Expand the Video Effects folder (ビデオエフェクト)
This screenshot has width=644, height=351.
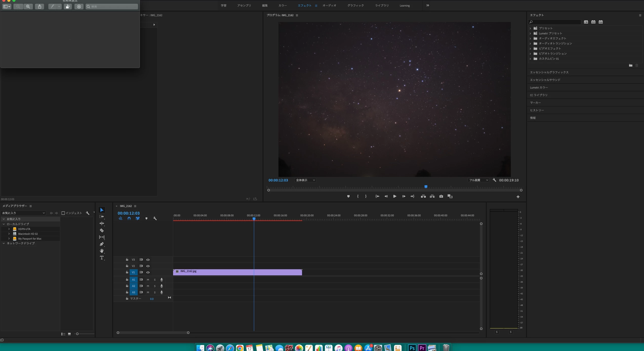tap(530, 49)
